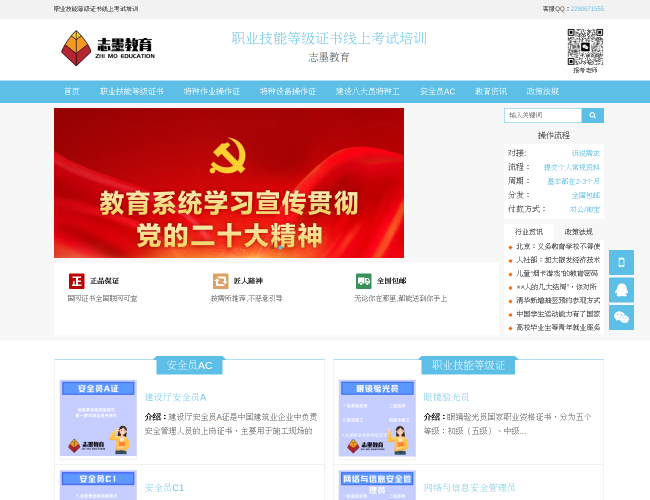650x500 pixels.
Task: Click the red banner 教育系统学习宣传贯彻
Action: pos(229,183)
